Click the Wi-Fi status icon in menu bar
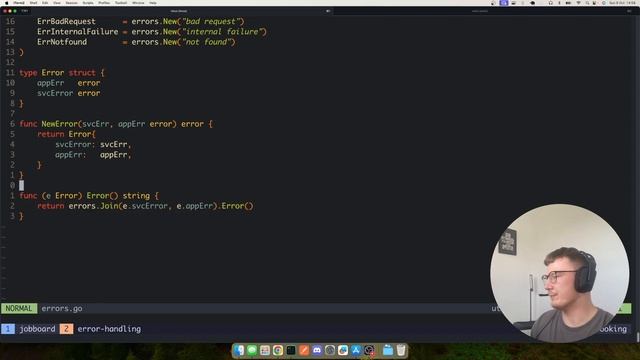640x360 pixels. coord(578,3)
